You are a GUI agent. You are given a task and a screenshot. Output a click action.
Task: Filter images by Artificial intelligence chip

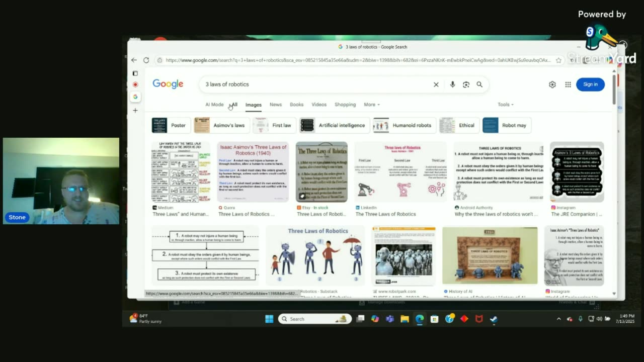335,125
